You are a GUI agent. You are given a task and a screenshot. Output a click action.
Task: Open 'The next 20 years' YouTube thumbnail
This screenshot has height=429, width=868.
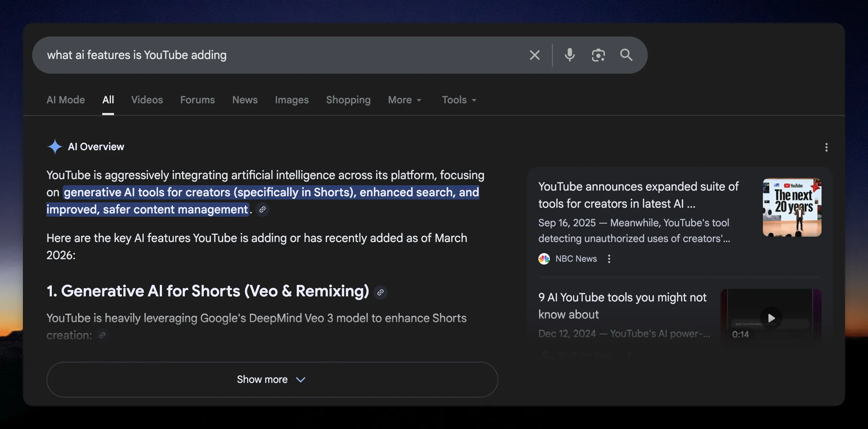(792, 207)
